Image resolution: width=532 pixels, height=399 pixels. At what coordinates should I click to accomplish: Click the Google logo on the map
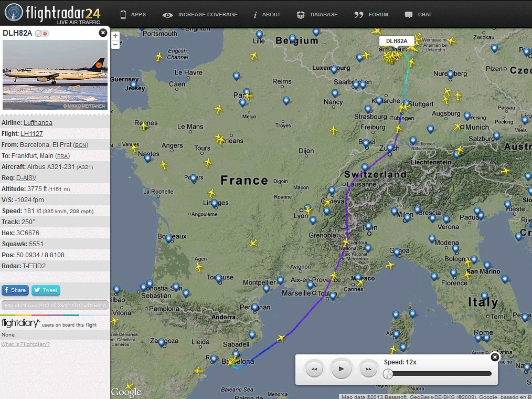pyautogui.click(x=125, y=392)
